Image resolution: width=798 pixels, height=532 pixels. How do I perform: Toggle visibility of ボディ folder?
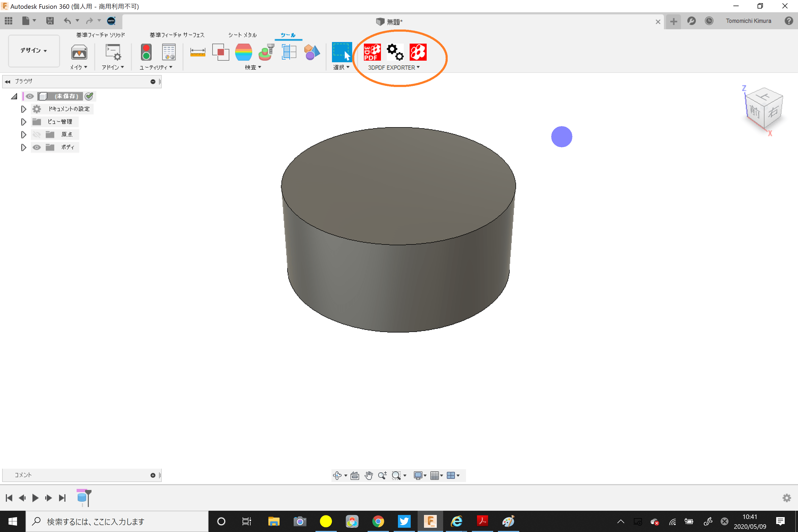pos(37,147)
